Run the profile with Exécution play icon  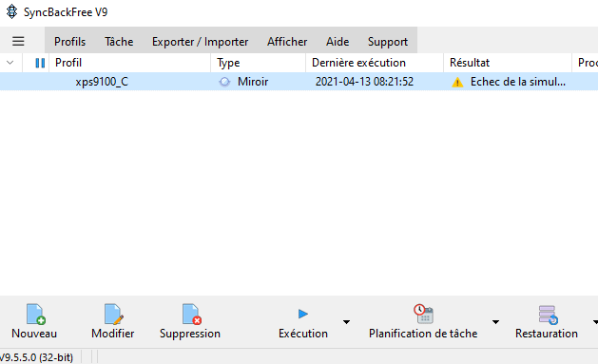click(x=303, y=314)
